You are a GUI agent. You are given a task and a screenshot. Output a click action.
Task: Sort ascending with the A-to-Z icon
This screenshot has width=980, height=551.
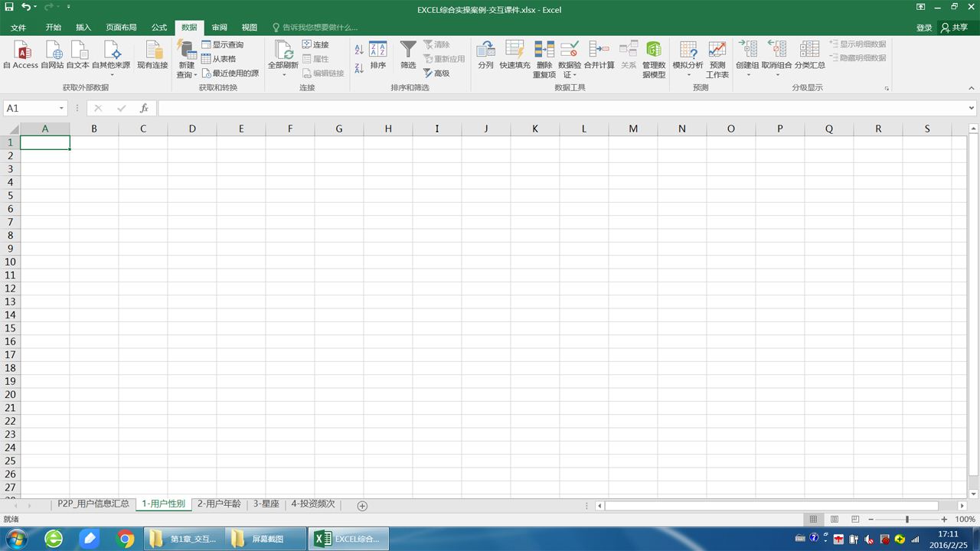359,50
